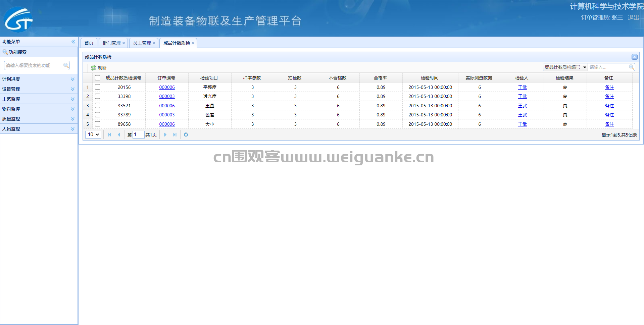The height and width of the screenshot is (325, 644).
Task: Expand the 设备管理 menu section
Action: point(39,89)
